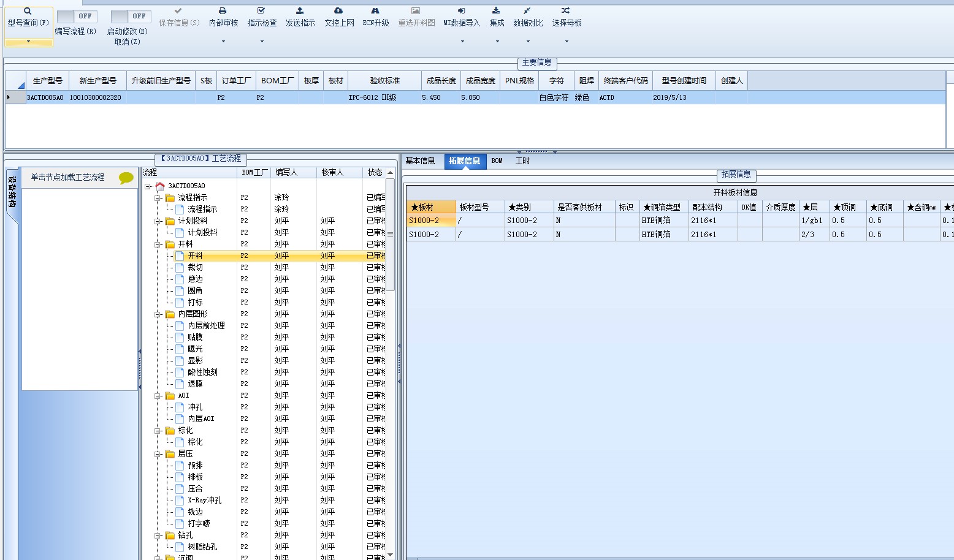954x560 pixels.
Task: Open dropdown arrow under 数据对比
Action: (528, 42)
